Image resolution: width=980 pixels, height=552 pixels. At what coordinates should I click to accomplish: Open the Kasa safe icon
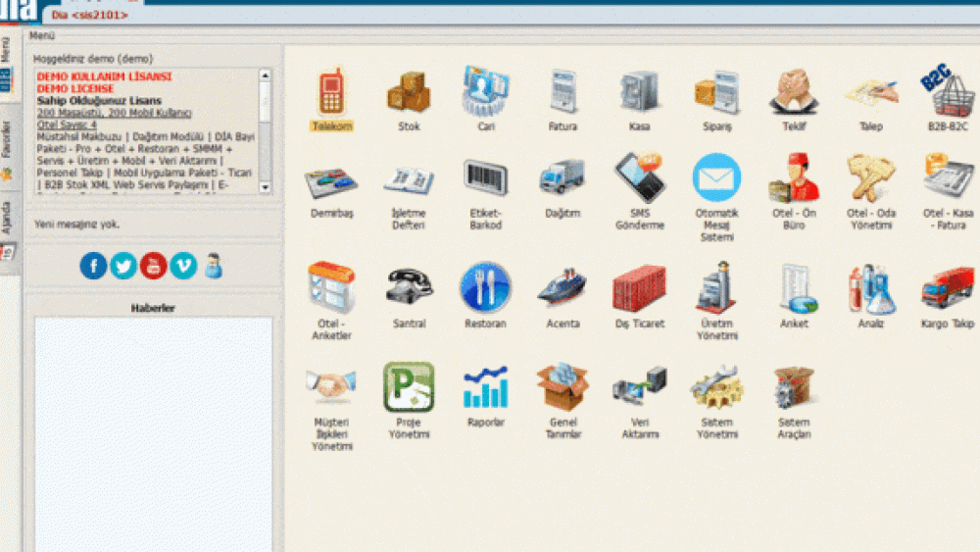(x=639, y=93)
